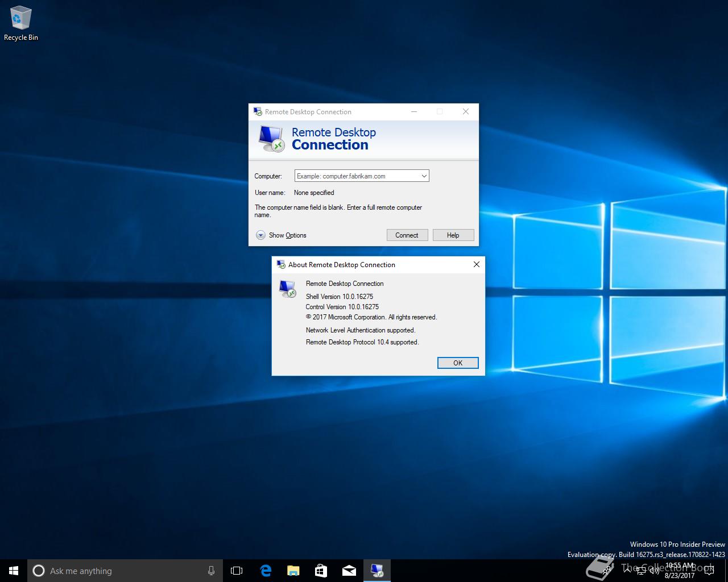Show hidden tray icons chevron
Screen dimensions: 728x582
pos(627,571)
